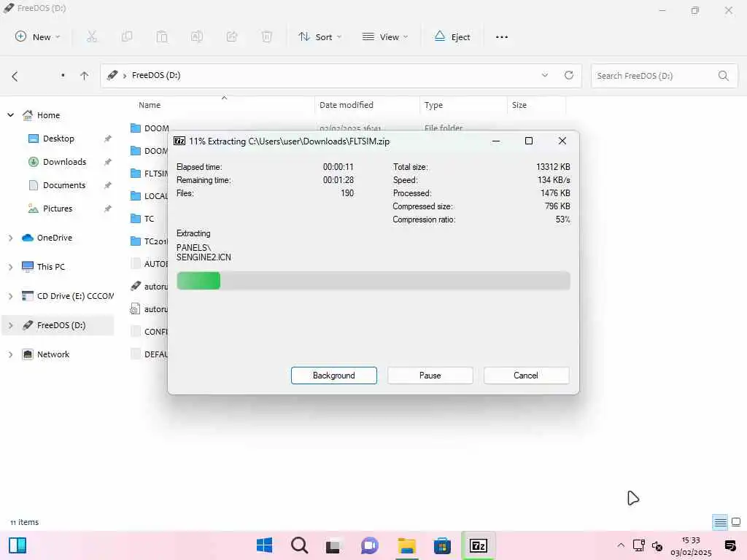Minimize the 7-Zip extracting dialog
Viewport: 747px width, 560px height.
[x=496, y=141]
